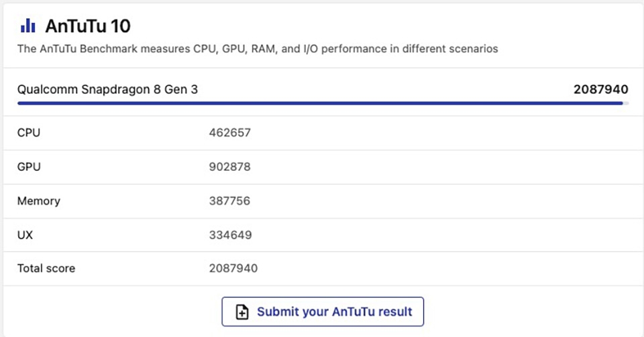Click the UX score 334649

tap(230, 235)
